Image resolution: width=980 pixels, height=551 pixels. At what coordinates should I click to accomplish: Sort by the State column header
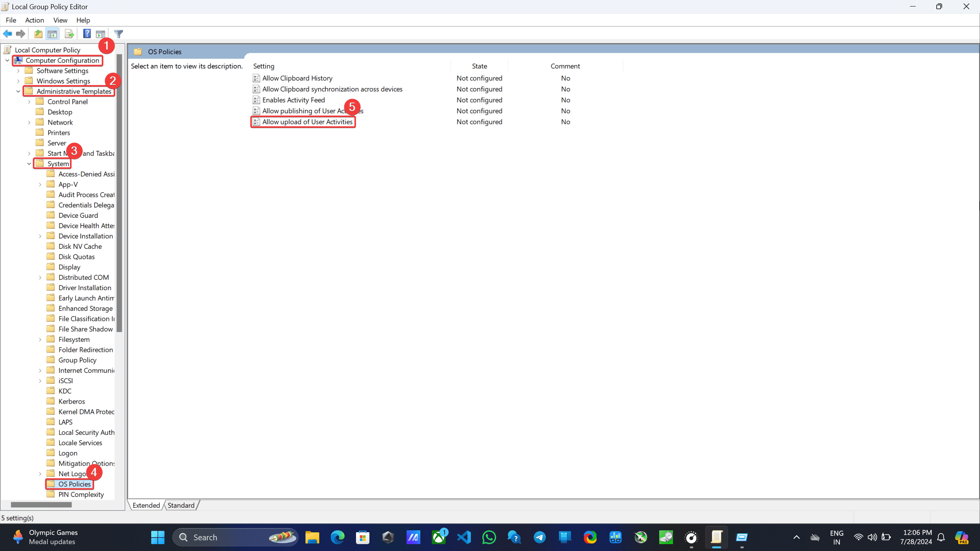pyautogui.click(x=479, y=66)
